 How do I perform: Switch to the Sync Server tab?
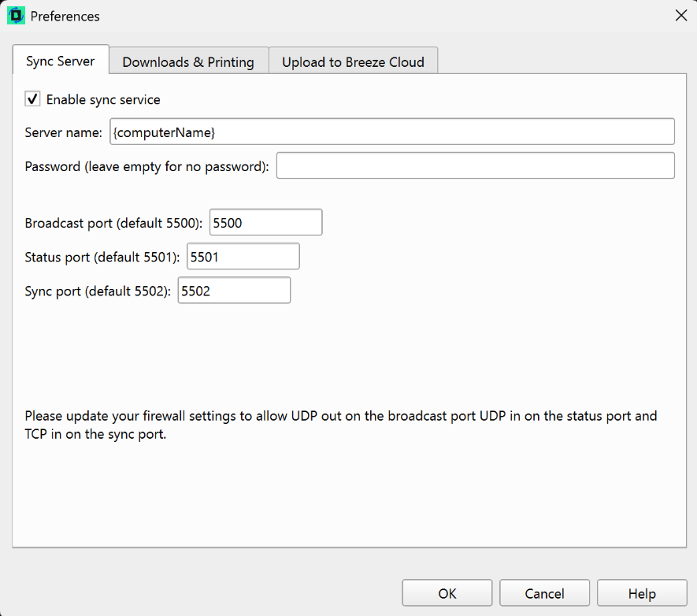[61, 61]
